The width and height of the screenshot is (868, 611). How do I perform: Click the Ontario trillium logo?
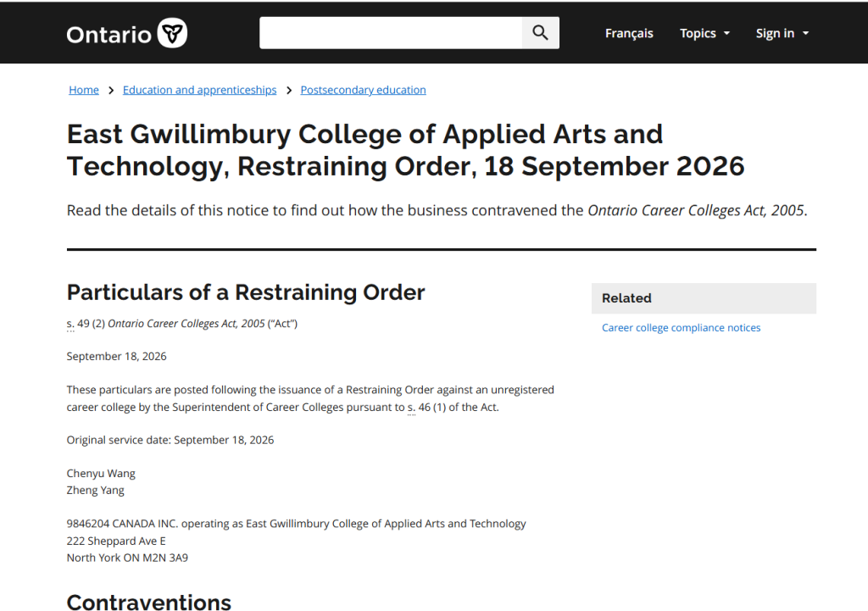(127, 33)
